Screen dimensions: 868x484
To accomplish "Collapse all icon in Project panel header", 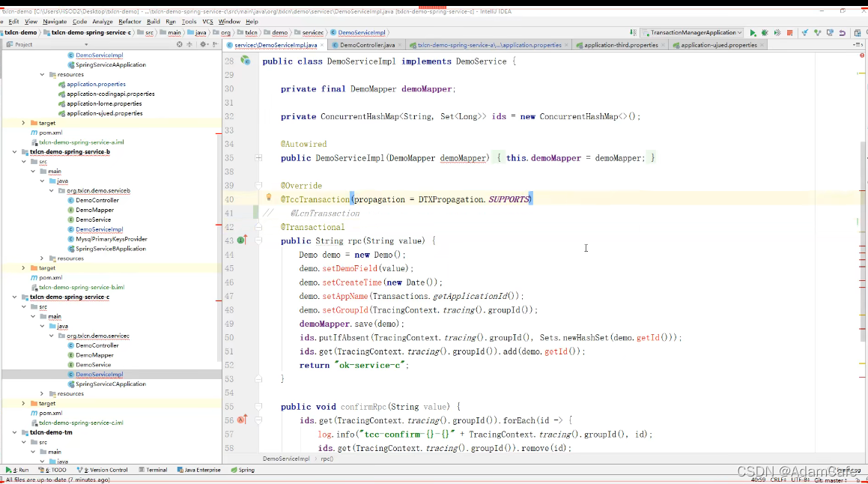I will click(x=190, y=44).
